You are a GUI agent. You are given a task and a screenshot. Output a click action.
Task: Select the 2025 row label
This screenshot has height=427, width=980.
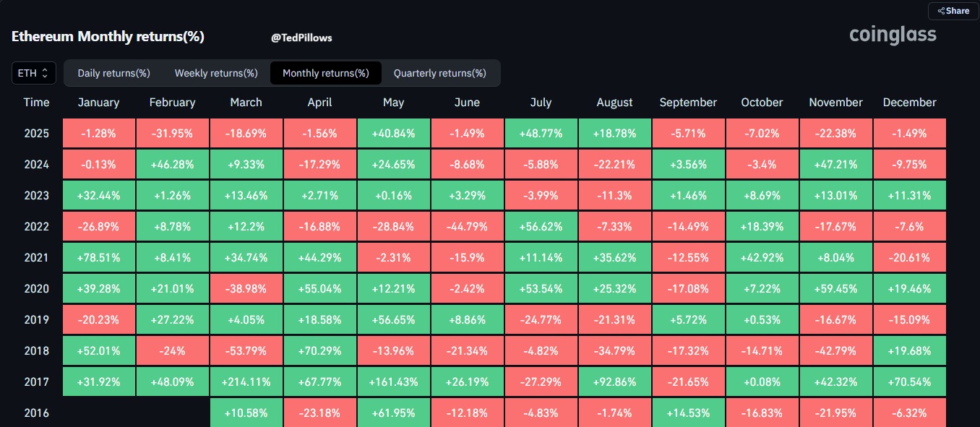pos(36,134)
